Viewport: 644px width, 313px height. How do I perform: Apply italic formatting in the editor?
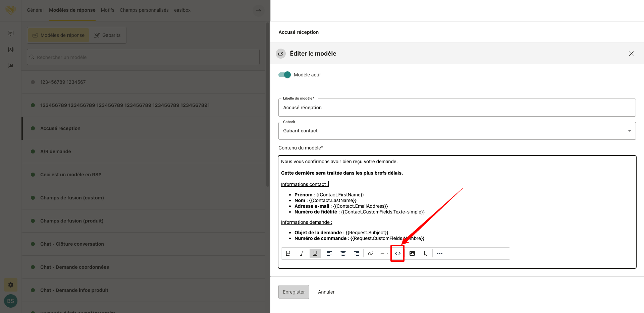point(302,253)
